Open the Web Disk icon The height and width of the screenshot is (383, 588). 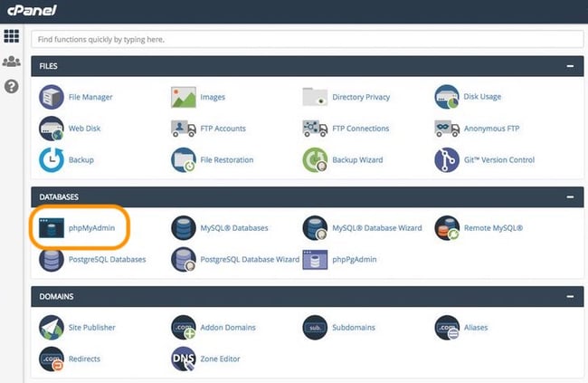[x=52, y=129]
